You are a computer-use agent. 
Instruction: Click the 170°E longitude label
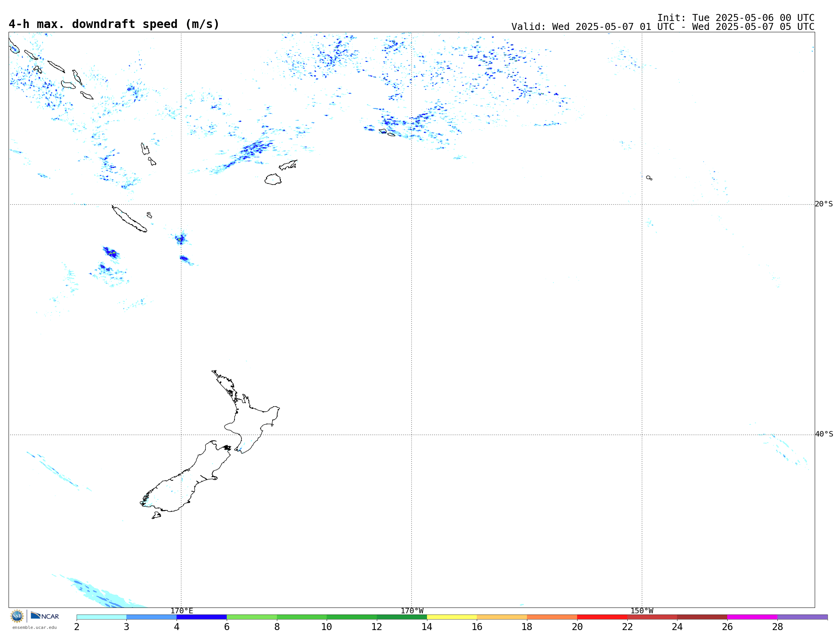click(x=182, y=611)
